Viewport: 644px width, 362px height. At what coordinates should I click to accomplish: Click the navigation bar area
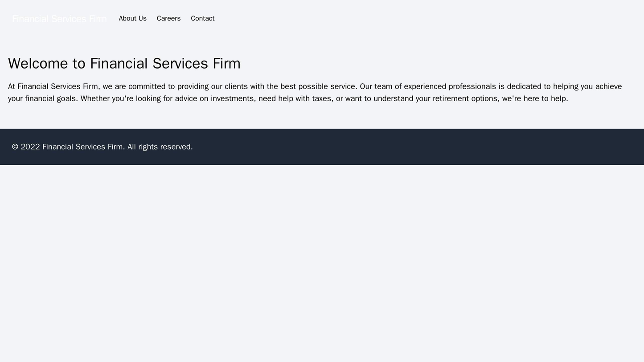pyautogui.click(x=321, y=19)
